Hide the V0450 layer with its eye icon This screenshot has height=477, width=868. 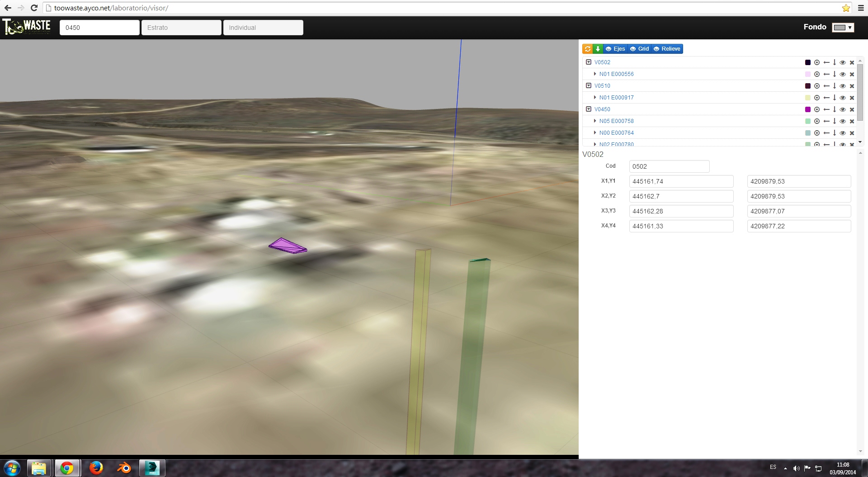tap(843, 109)
